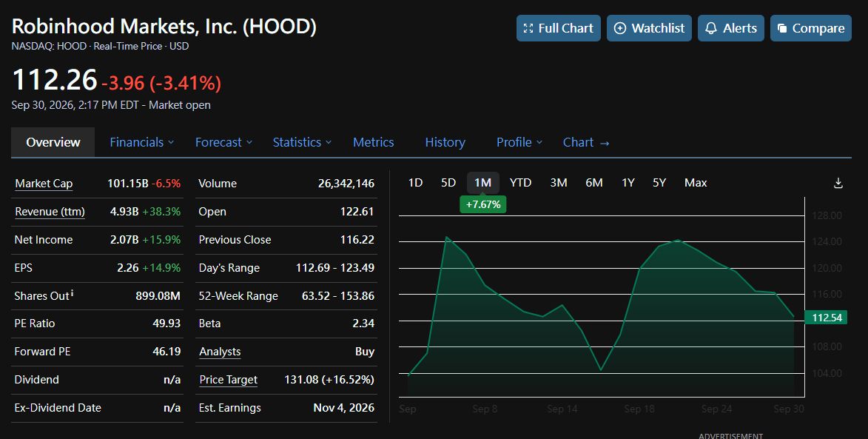Open the Full Chart button
Image resolution: width=868 pixels, height=439 pixels.
point(558,28)
